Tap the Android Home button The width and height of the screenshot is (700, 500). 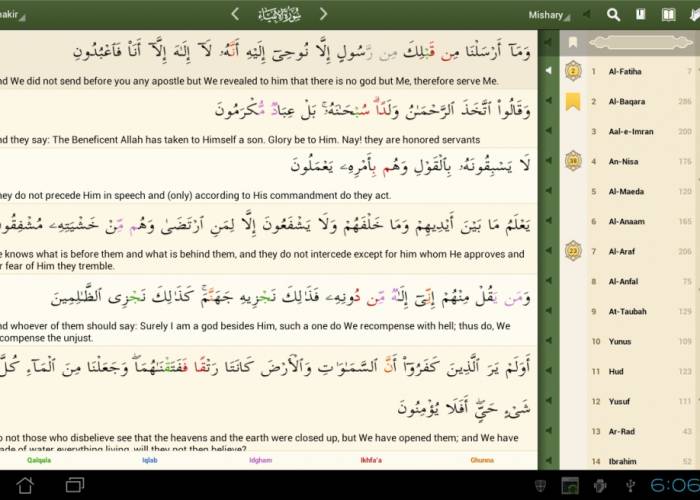click(25, 485)
